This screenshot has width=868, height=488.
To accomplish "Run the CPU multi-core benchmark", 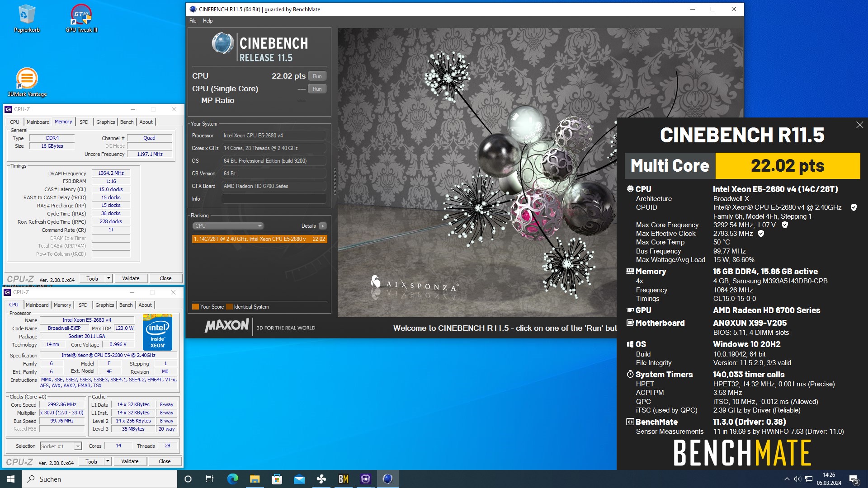I will point(317,76).
